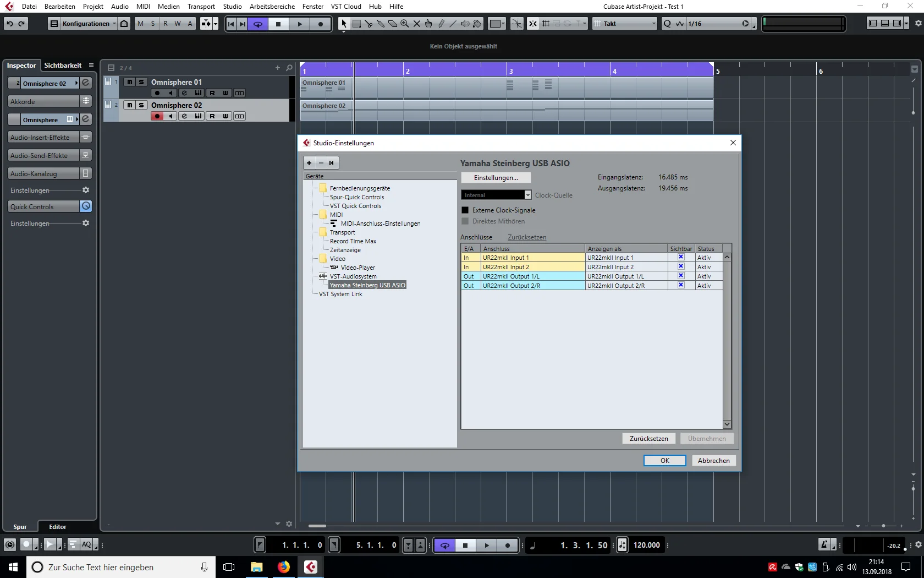The width and height of the screenshot is (924, 578).
Task: Open the Takt grid type dropdown
Action: click(x=625, y=24)
